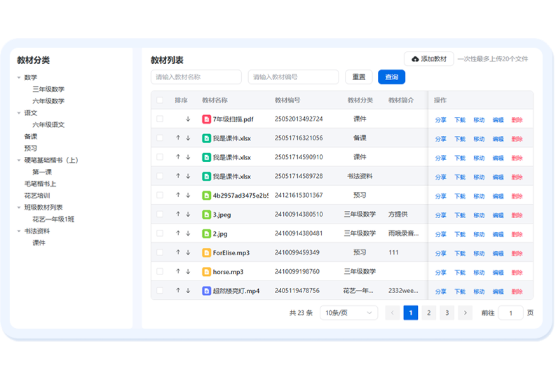Click up arrow in row 25051714590910

[x=178, y=157]
